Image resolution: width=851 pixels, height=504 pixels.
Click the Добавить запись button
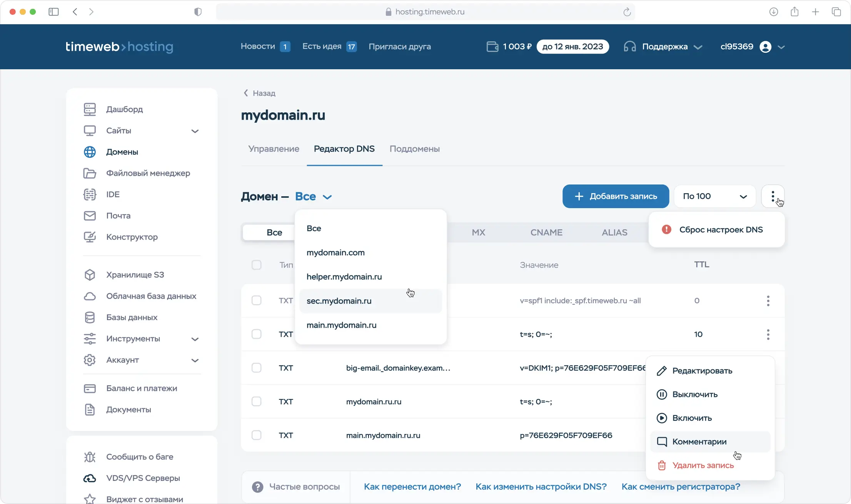point(615,196)
